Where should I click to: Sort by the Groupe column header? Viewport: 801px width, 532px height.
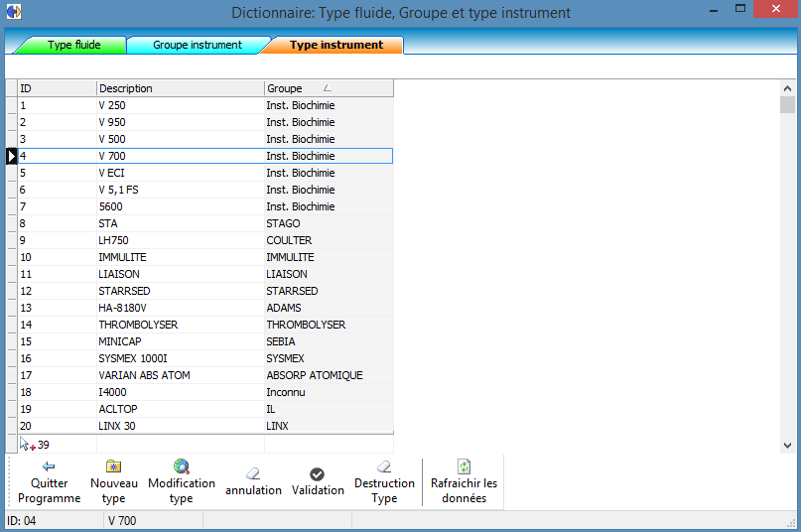(329, 88)
